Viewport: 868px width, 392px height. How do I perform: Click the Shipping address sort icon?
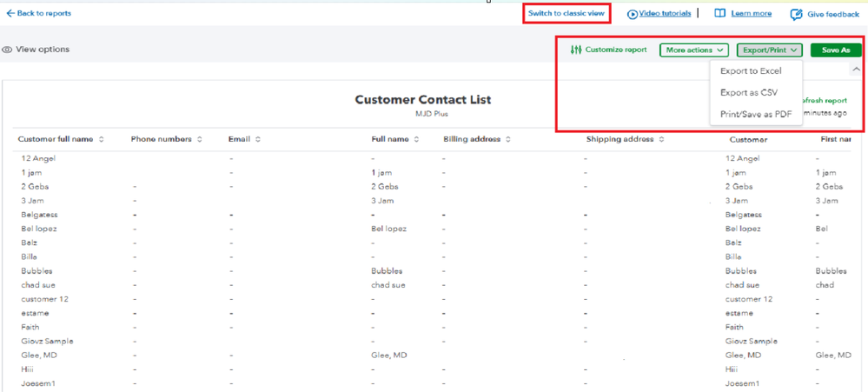(661, 139)
